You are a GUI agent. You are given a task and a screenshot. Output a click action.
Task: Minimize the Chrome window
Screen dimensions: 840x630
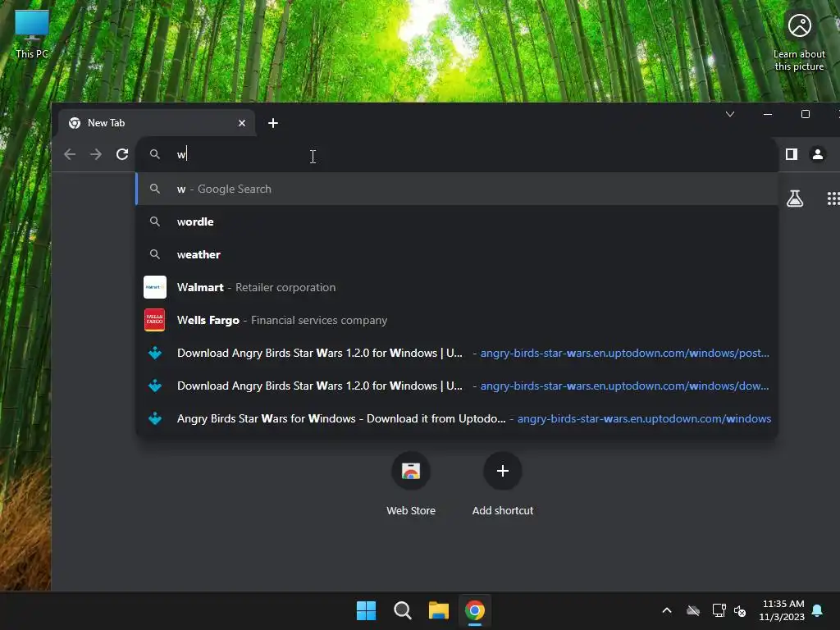[x=768, y=114]
